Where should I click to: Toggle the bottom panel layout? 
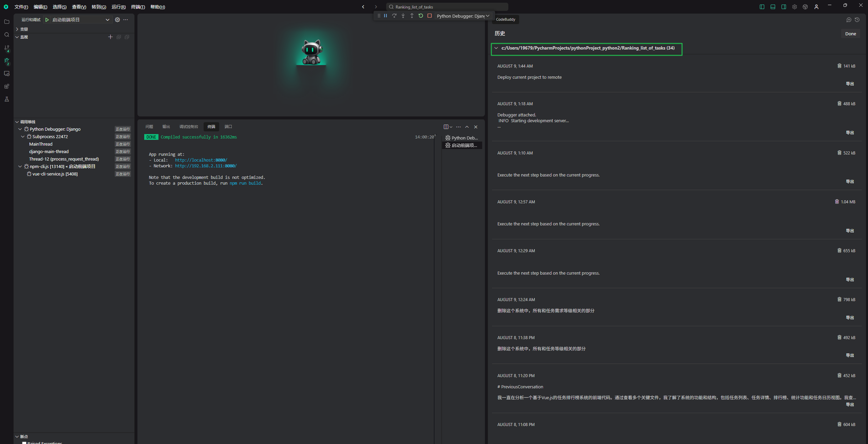pyautogui.click(x=773, y=7)
